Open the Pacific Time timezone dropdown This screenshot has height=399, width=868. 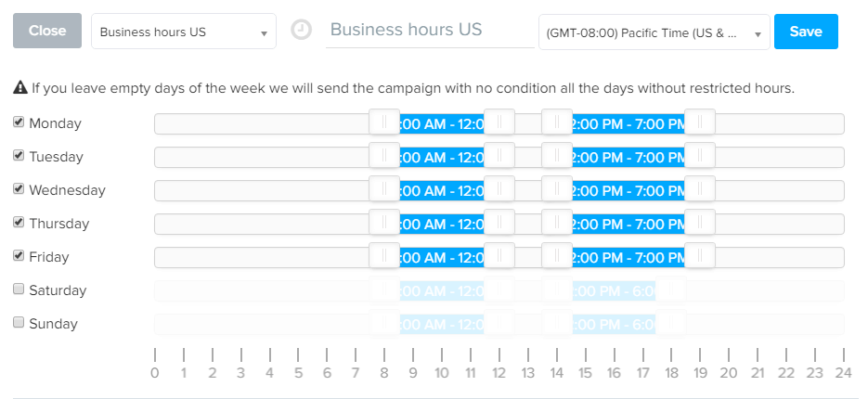coord(654,32)
